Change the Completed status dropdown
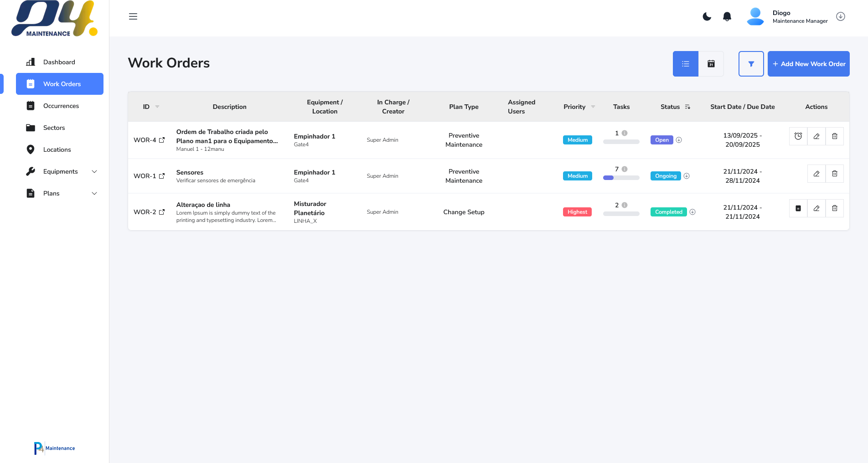 pyautogui.click(x=692, y=212)
